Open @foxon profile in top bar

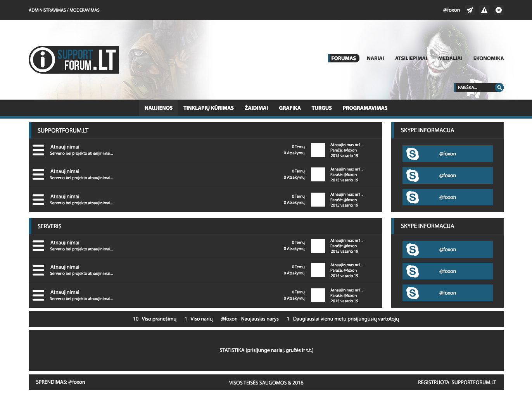click(x=451, y=10)
